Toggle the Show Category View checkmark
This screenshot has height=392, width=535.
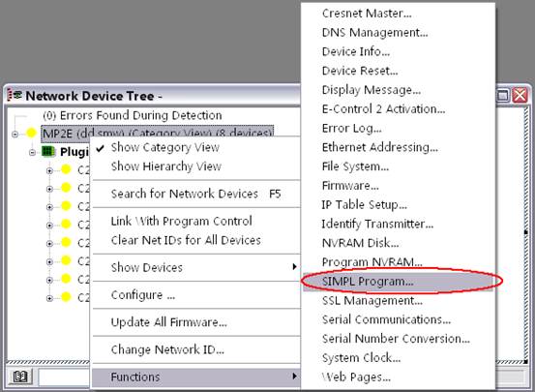click(100, 148)
